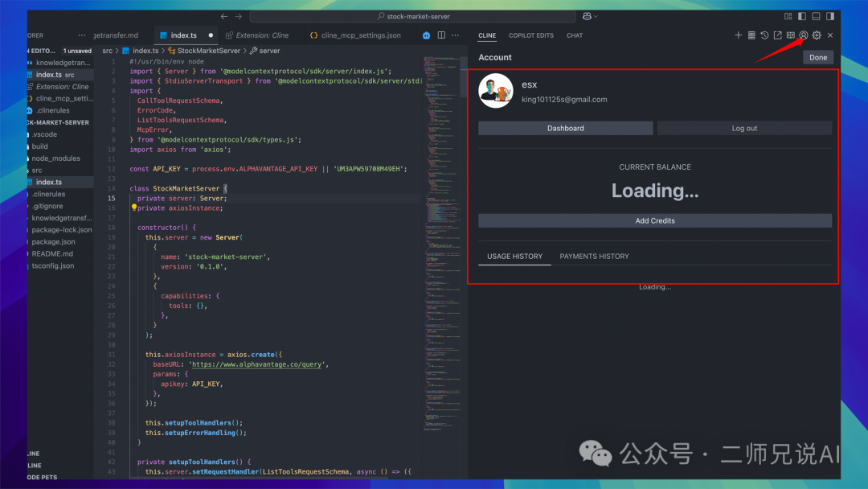Split the editor to the right
Viewport: 868px width, 489px height.
tap(441, 35)
